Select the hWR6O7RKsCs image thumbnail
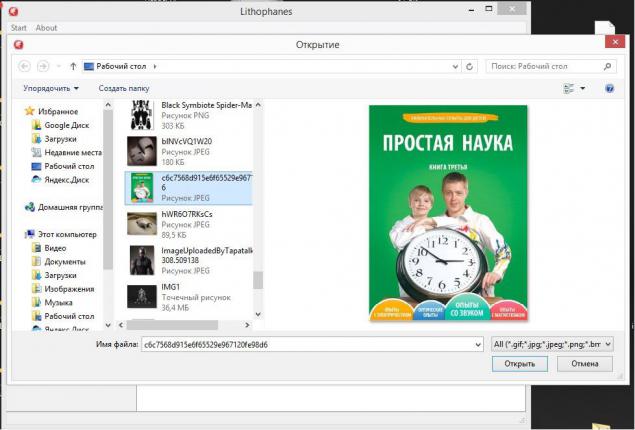This screenshot has height=430, width=635. tap(142, 224)
